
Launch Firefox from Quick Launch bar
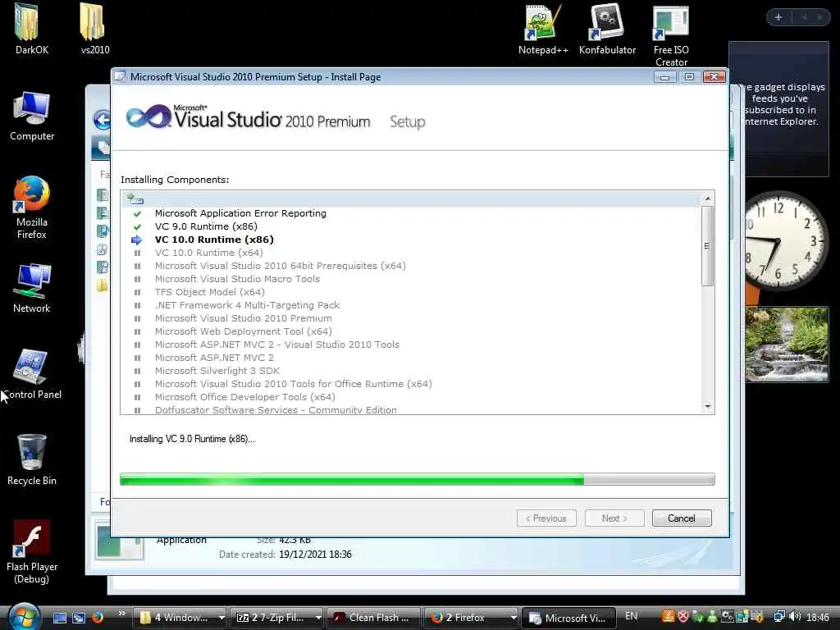click(98, 618)
